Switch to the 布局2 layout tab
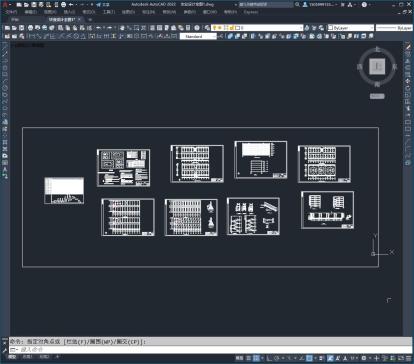 44,357
